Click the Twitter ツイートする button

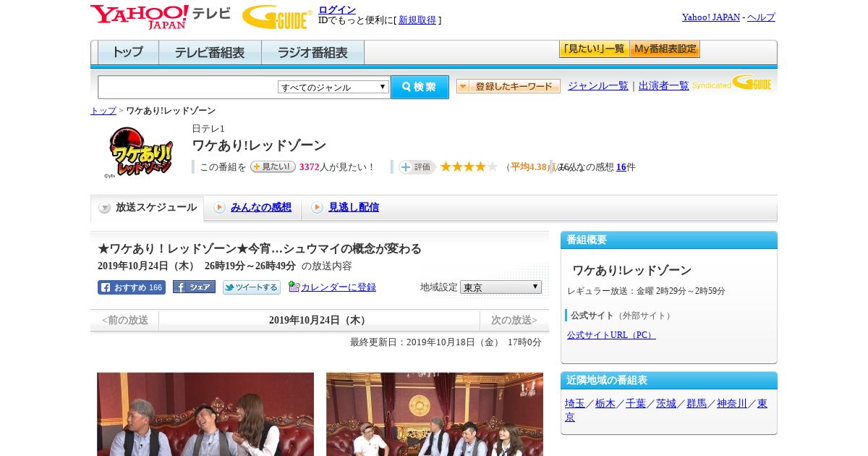pos(251,287)
